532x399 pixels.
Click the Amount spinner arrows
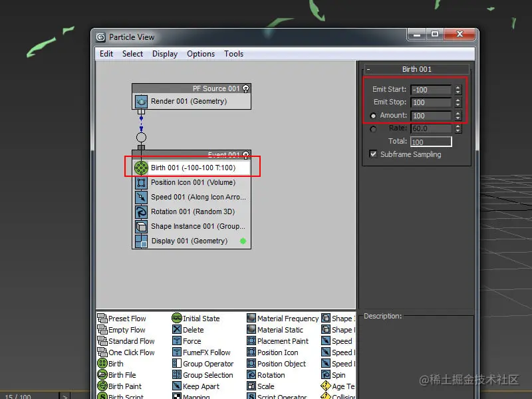[x=458, y=116]
